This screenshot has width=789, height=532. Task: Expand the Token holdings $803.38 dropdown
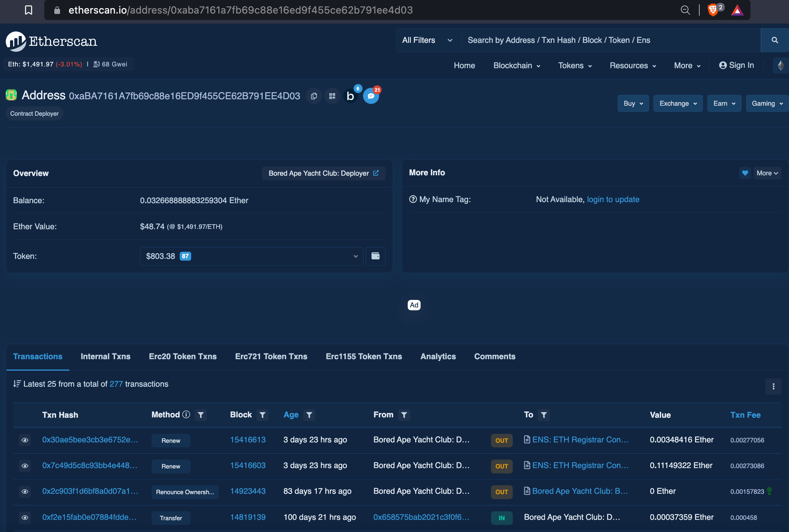252,256
